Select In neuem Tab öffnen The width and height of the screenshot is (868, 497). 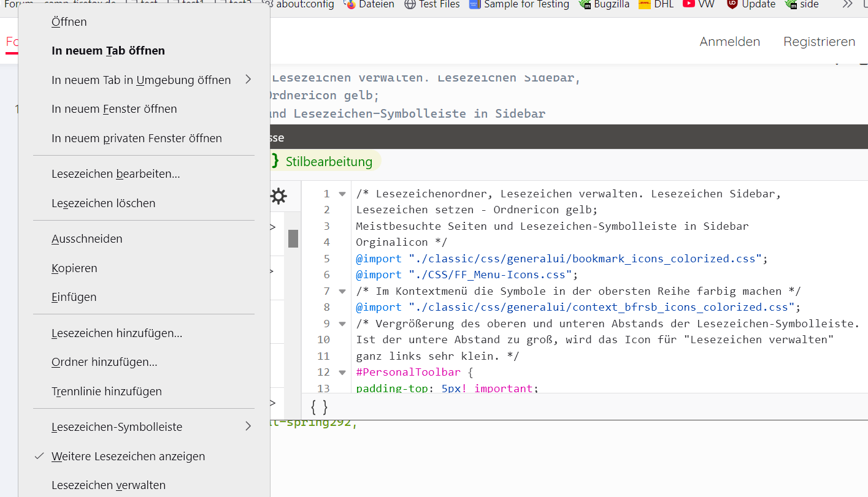pyautogui.click(x=108, y=51)
